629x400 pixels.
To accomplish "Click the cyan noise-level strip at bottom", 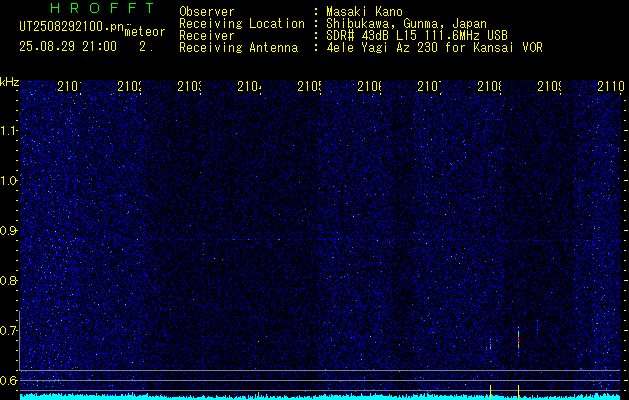I will [x=320, y=397].
